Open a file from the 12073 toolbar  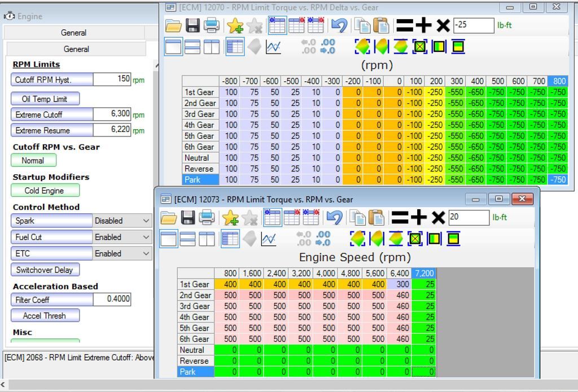coord(169,217)
